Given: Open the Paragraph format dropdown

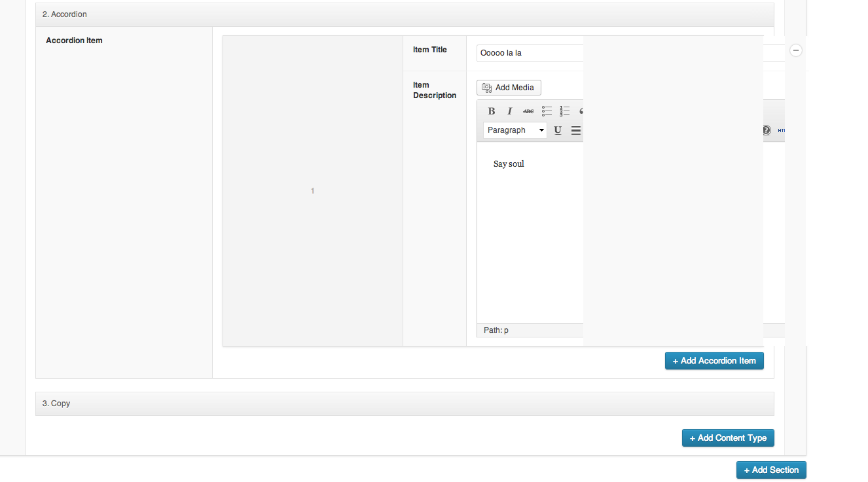Looking at the screenshot, I should (515, 130).
